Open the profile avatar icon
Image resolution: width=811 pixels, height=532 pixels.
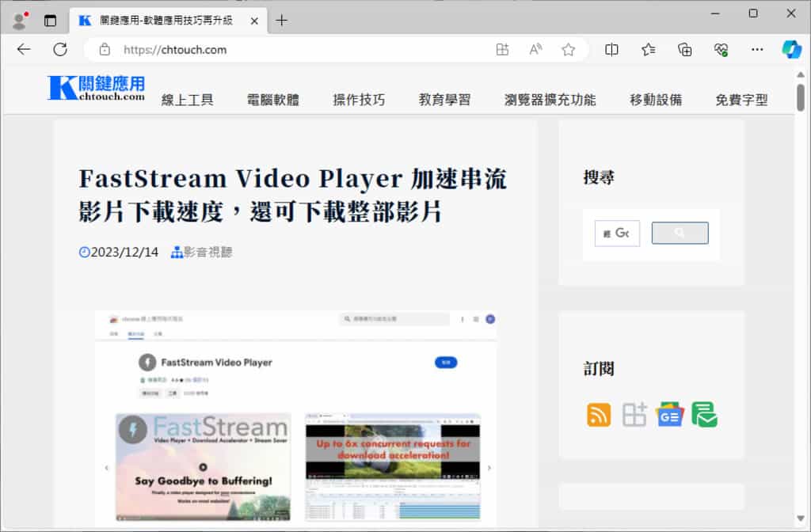tap(20, 21)
